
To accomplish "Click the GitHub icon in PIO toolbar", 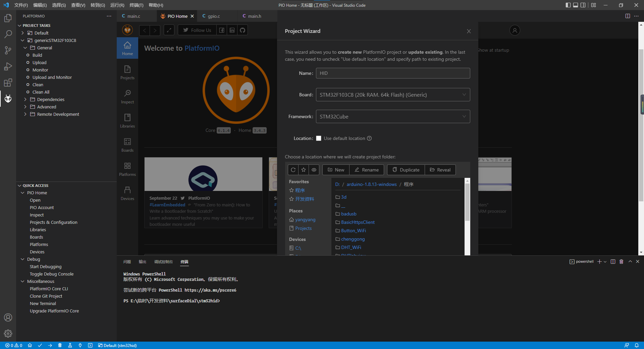I will tap(243, 30).
